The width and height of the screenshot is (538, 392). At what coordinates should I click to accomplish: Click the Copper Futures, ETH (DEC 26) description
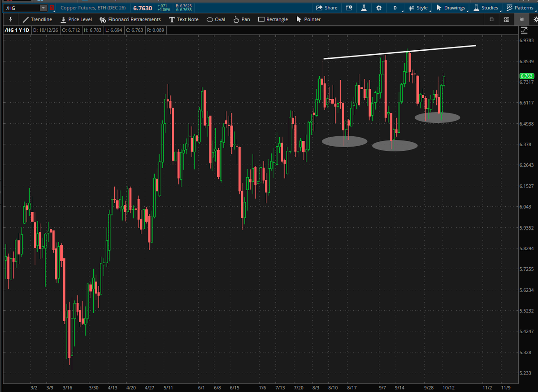[93, 8]
